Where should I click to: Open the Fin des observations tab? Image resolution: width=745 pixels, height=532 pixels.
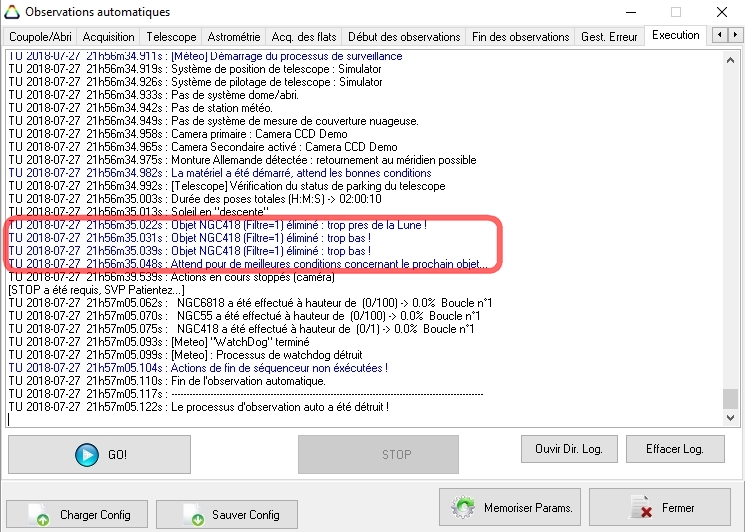pos(520,37)
